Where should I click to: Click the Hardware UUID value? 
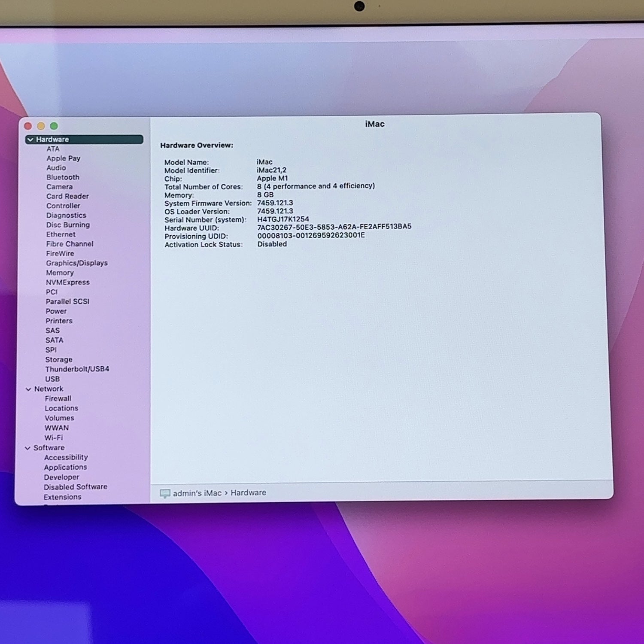click(334, 227)
